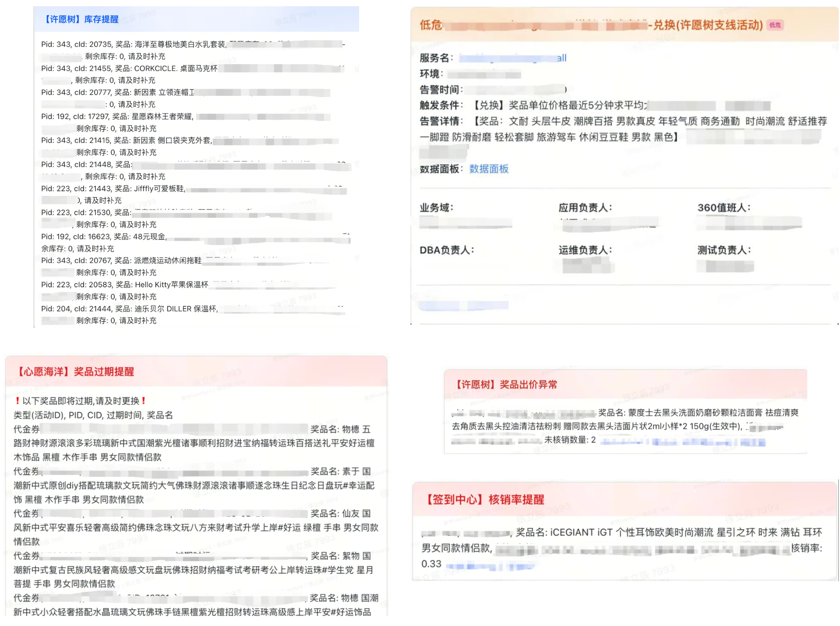Screen dimensions: 840x626
Task: Select the 48元现金 prize row
Action: click(150, 237)
